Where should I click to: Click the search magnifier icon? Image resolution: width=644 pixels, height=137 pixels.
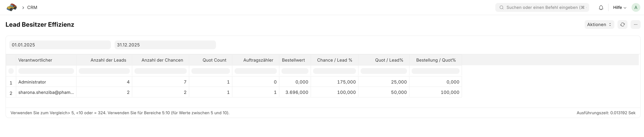click(x=501, y=8)
